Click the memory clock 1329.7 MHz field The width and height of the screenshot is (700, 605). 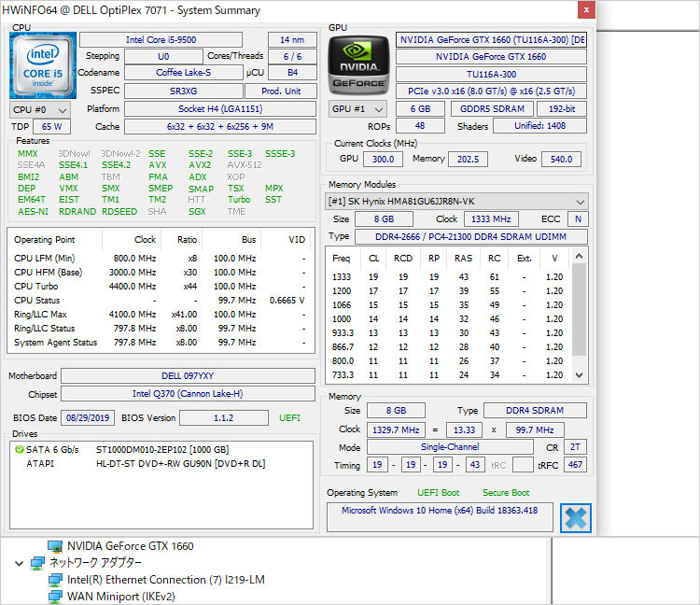click(396, 430)
